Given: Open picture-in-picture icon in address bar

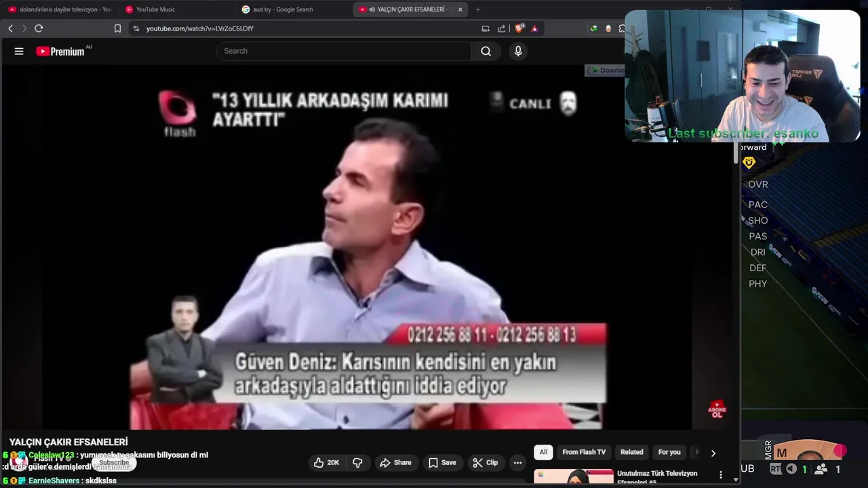Looking at the screenshot, I should [x=486, y=28].
